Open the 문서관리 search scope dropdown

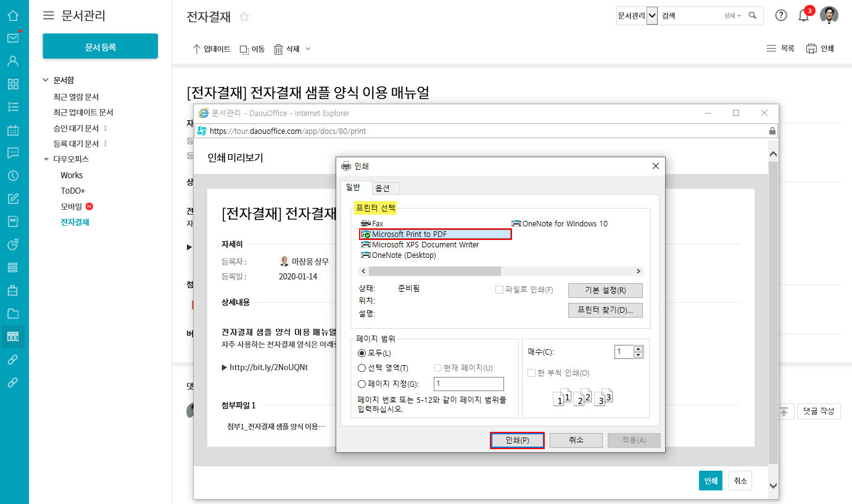coord(652,16)
